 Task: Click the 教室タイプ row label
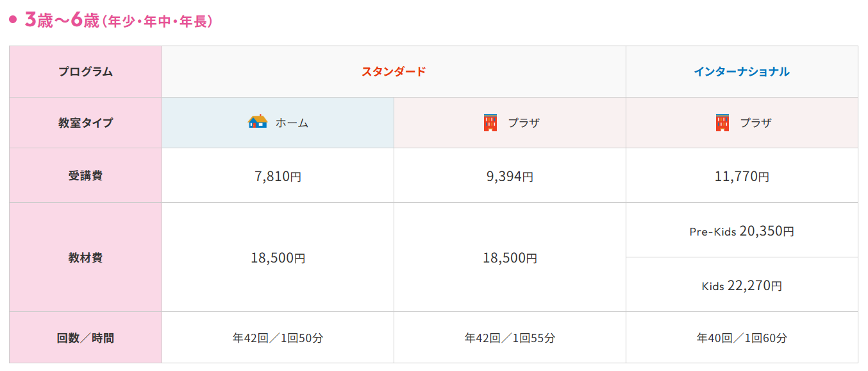(85, 122)
